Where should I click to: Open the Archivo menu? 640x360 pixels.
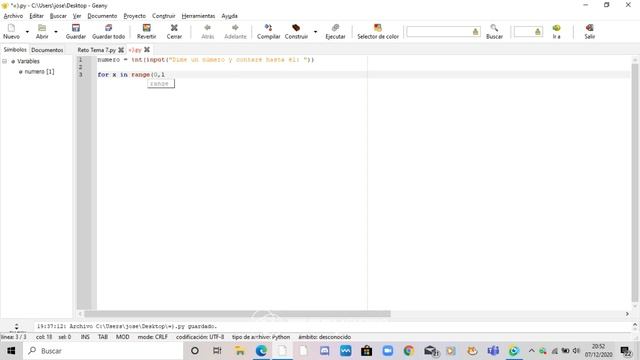(x=13, y=16)
